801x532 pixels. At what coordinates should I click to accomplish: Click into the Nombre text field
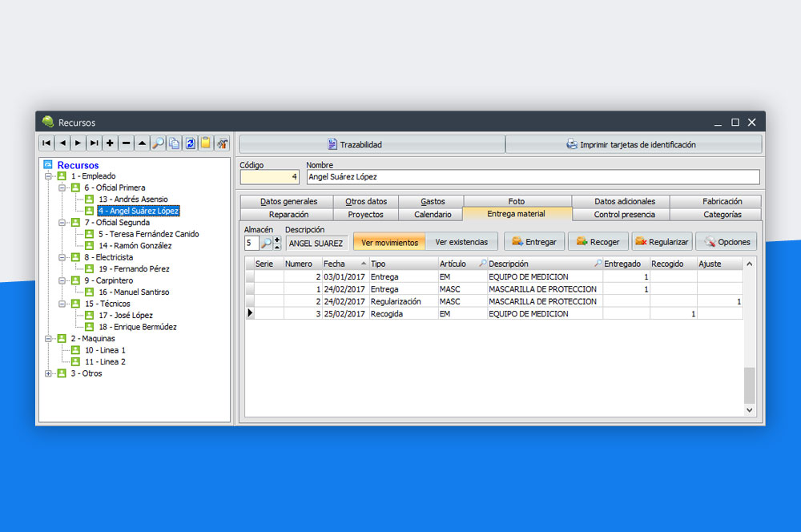click(532, 177)
